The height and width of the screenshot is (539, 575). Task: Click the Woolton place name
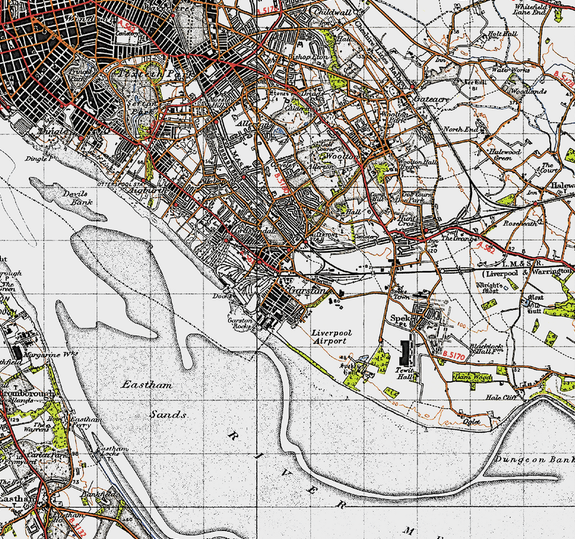click(341, 157)
